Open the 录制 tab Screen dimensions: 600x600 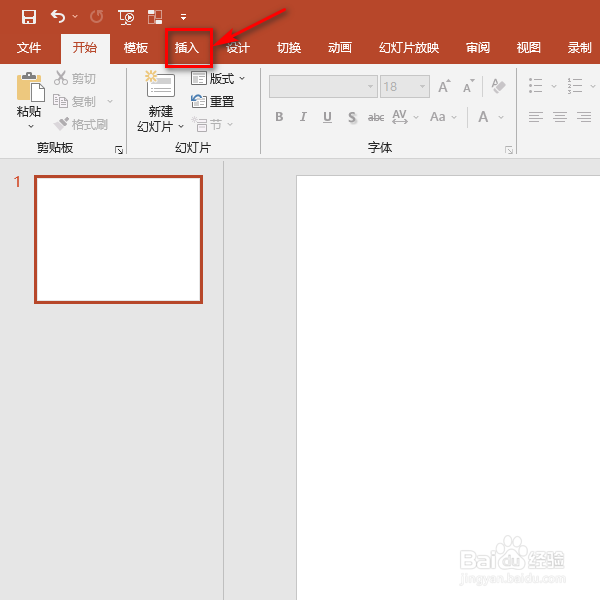pos(580,48)
